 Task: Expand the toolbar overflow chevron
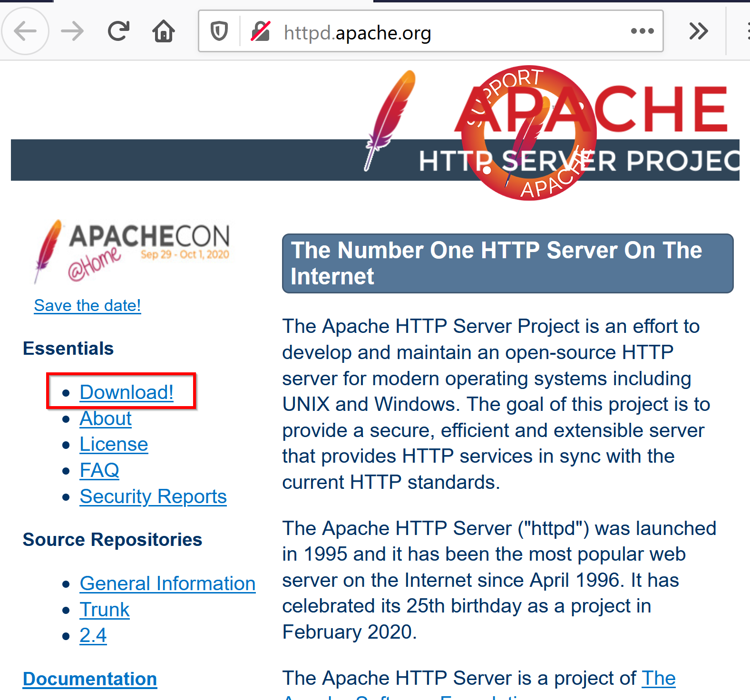click(x=699, y=31)
